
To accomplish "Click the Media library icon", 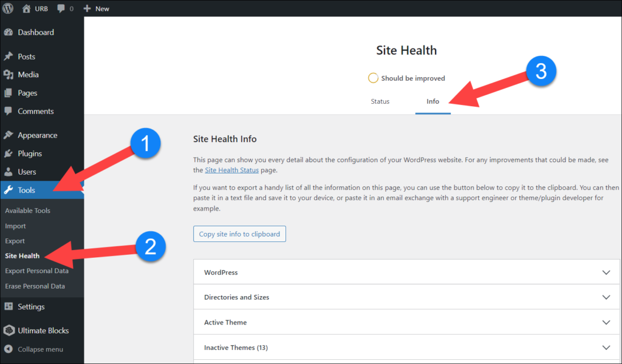I will pos(9,75).
